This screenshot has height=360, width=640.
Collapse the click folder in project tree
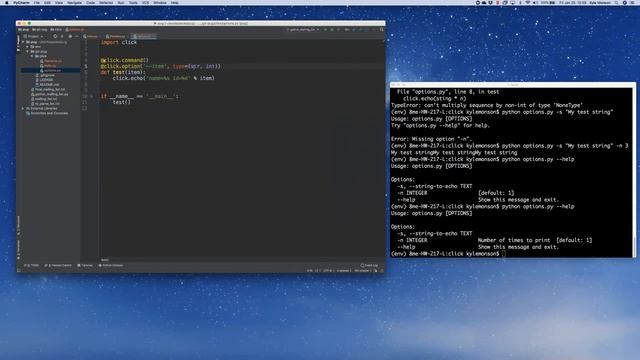pos(32,56)
